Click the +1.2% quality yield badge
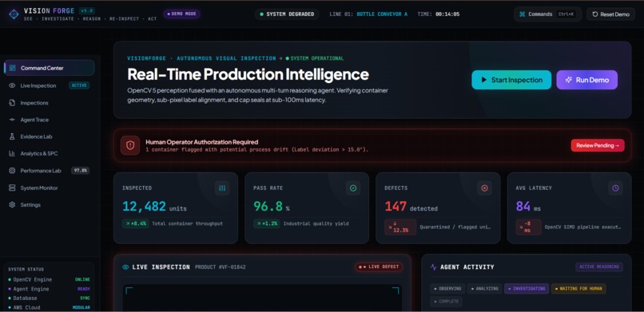 [267, 224]
